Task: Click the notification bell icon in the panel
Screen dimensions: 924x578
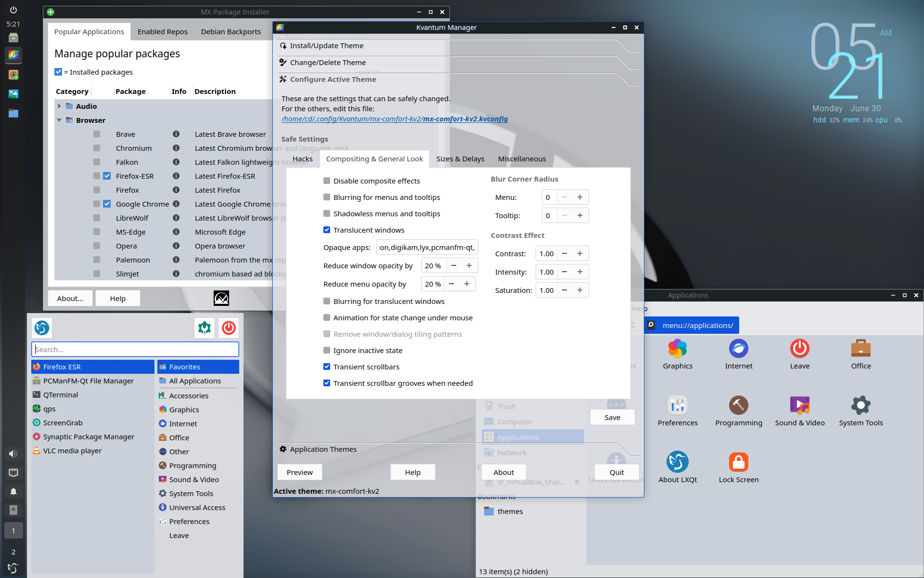Action: coord(13,492)
